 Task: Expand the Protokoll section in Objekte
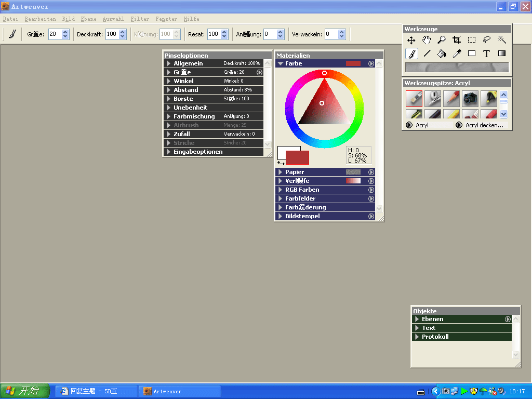417,337
